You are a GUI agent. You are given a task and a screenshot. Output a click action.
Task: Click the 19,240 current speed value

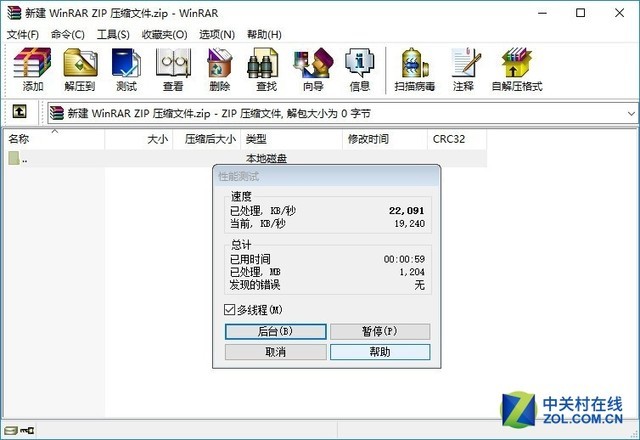409,224
